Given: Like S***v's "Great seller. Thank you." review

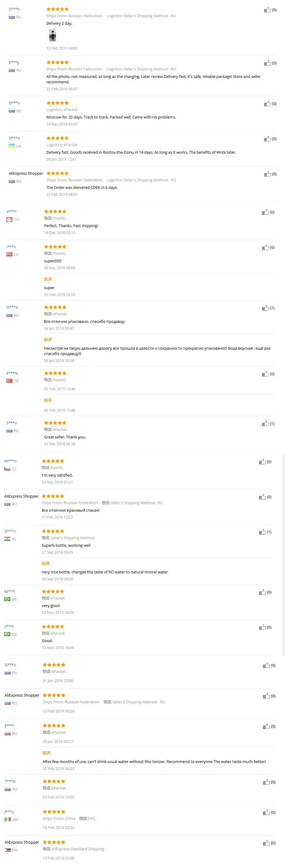Looking at the screenshot, I should click(x=265, y=424).
